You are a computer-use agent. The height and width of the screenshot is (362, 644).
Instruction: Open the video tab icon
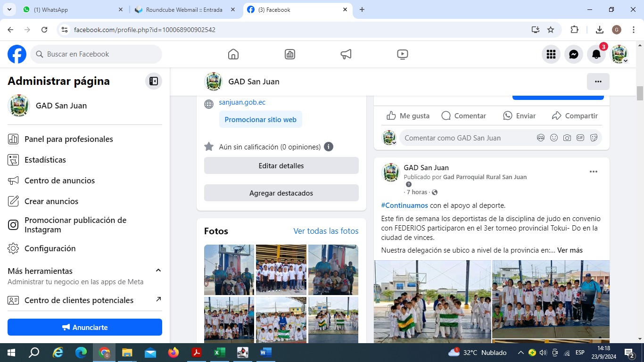coord(403,54)
